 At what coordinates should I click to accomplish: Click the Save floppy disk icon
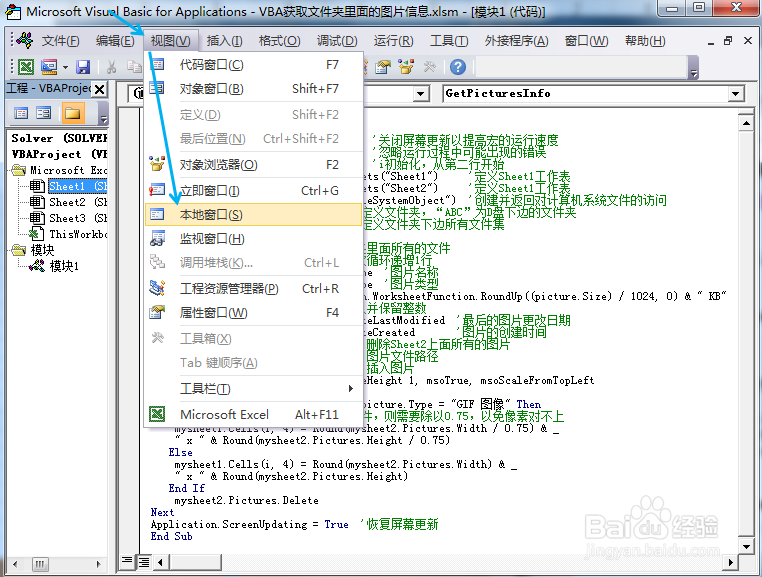coord(83,67)
